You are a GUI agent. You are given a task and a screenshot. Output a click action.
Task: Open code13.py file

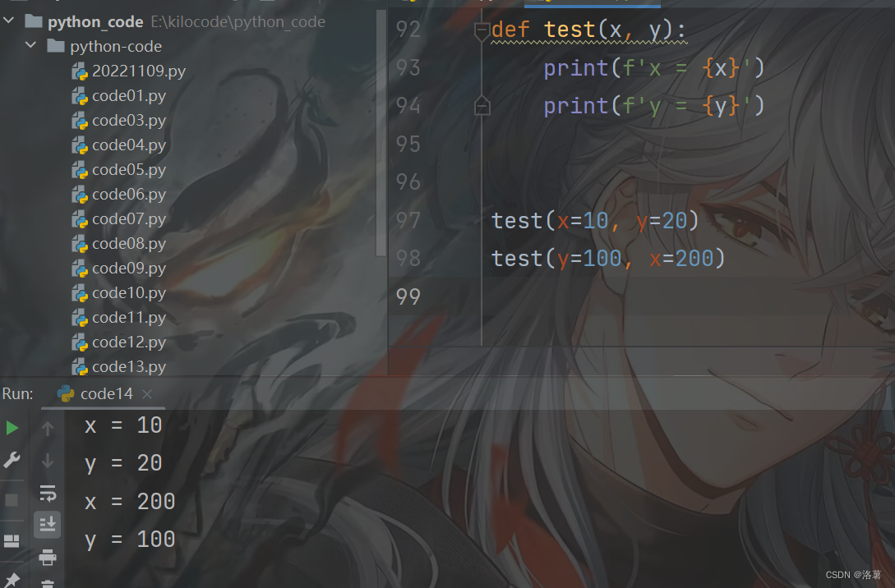(x=118, y=366)
